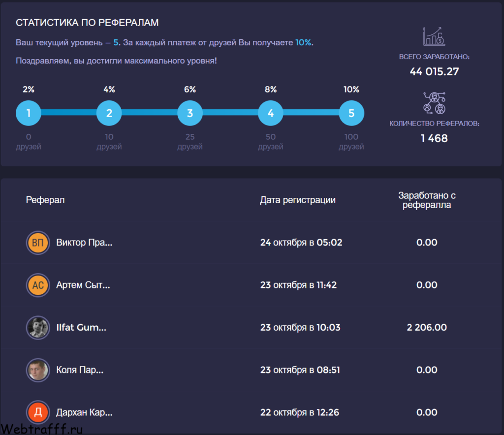Click the 4% label above level 2
Image resolution: width=504 pixels, height=435 pixels.
pos(109,90)
